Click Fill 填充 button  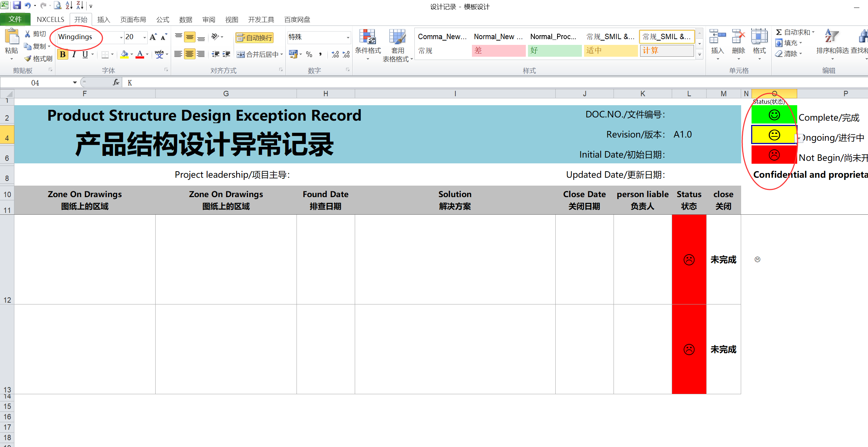coord(788,43)
